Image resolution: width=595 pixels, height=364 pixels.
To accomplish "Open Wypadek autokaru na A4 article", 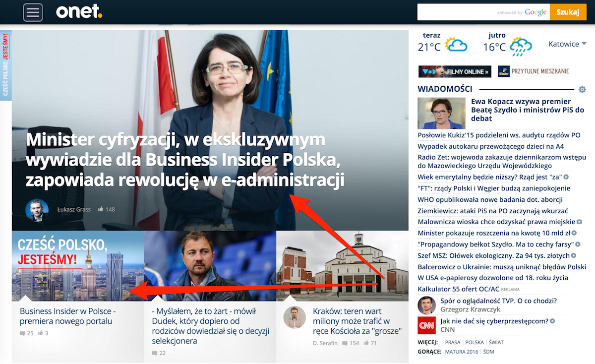I will pyautogui.click(x=491, y=146).
